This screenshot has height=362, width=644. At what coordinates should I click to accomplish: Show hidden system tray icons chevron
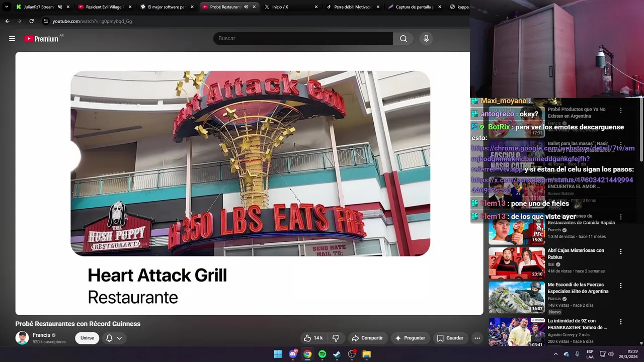555,354
